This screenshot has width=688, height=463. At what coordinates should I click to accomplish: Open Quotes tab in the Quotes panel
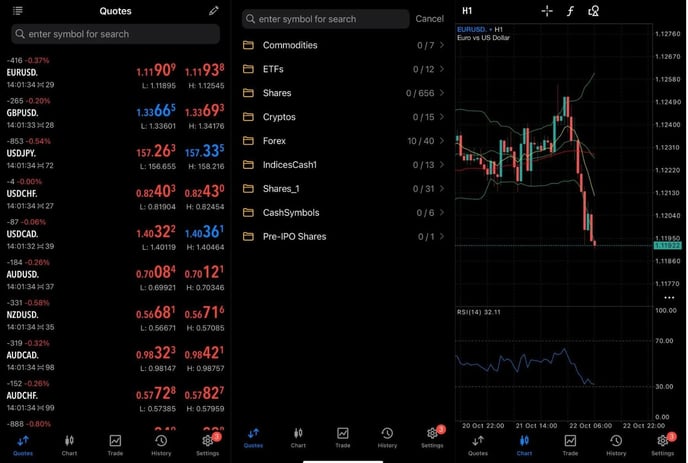[x=23, y=445]
